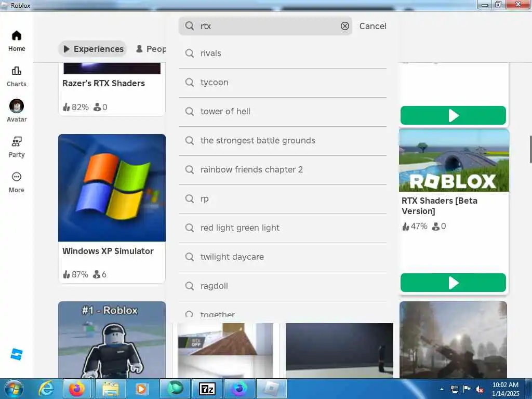Open the #1 - Roblox game thumbnail
The height and width of the screenshot is (399, 532).
tap(112, 340)
